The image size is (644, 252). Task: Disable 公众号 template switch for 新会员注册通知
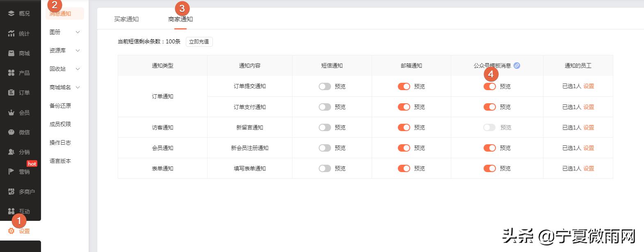[x=490, y=148]
